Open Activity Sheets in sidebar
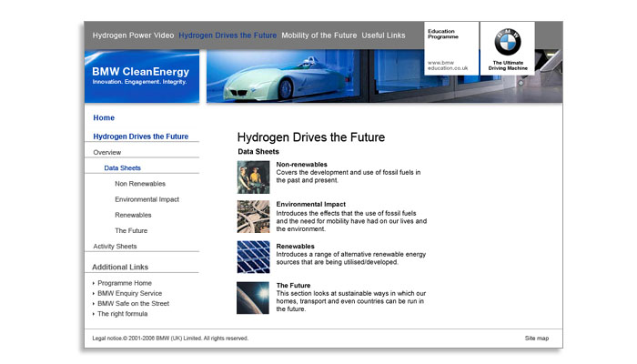The height and width of the screenshot is (364, 637). click(x=115, y=247)
